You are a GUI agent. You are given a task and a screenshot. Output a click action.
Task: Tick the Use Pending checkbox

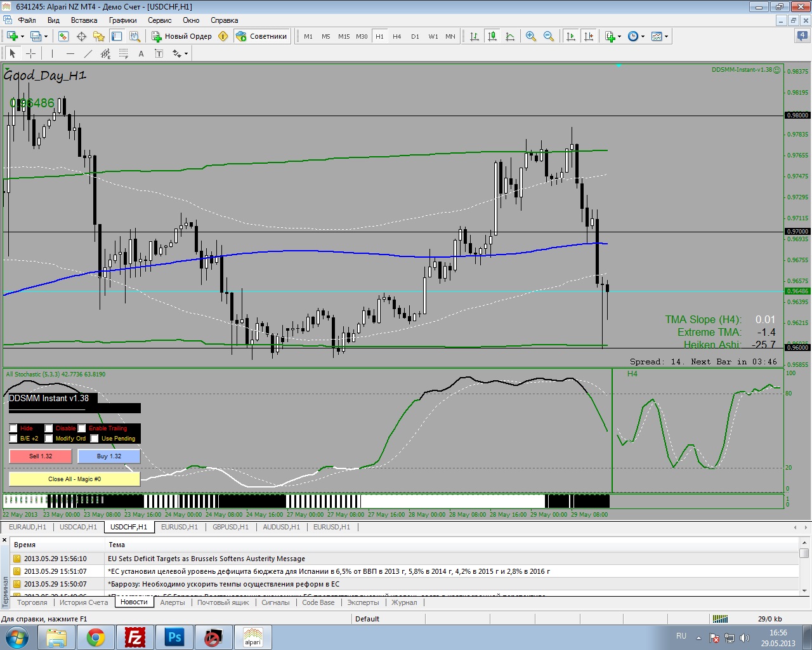coord(95,439)
